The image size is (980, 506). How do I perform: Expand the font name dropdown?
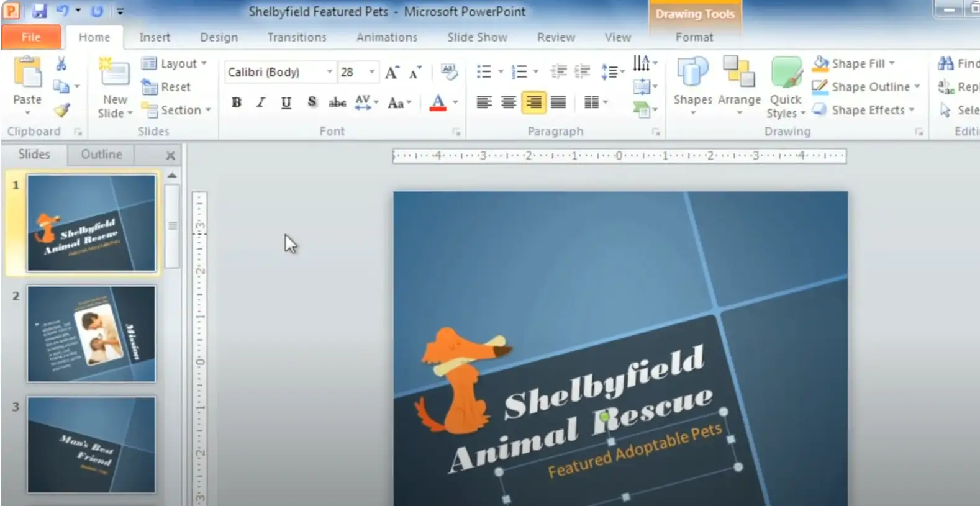tap(329, 72)
